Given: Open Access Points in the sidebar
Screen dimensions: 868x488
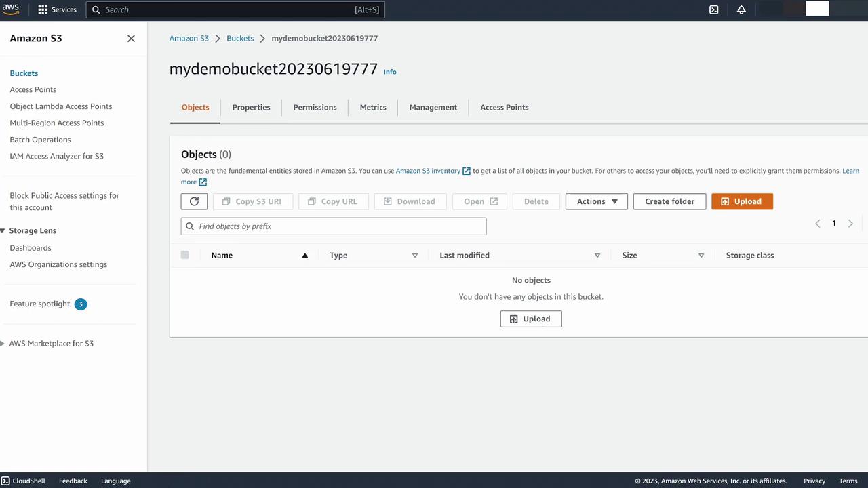Looking at the screenshot, I should pyautogui.click(x=33, y=89).
